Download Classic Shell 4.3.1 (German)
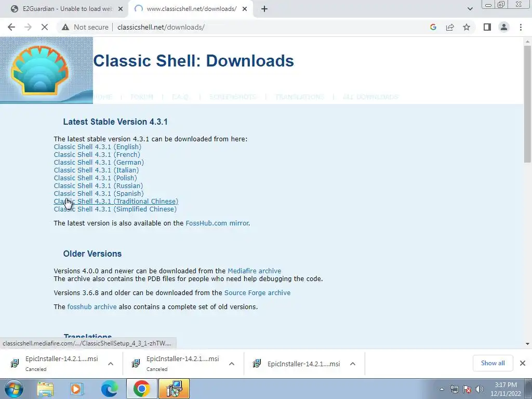This screenshot has height=399, width=532. (x=99, y=163)
